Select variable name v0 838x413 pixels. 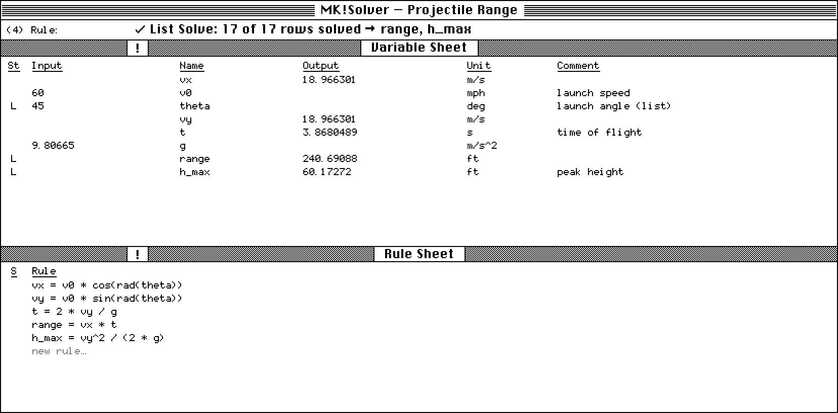tap(185, 93)
